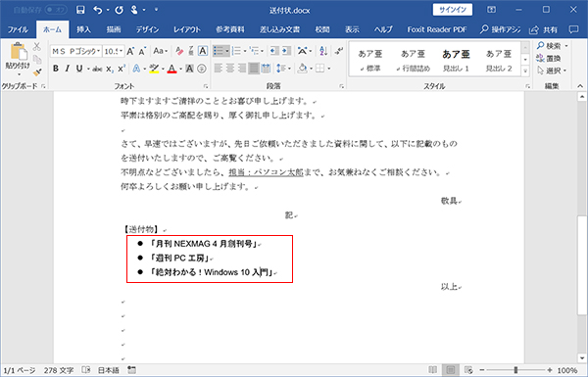Switch to print layout view

click(x=451, y=370)
